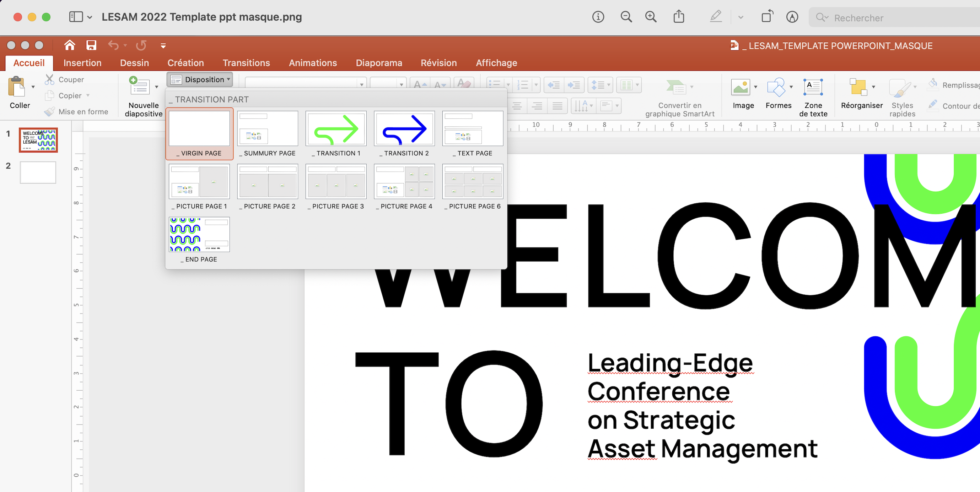
Task: Toggle the Preview markup pencil tool
Action: [716, 17]
